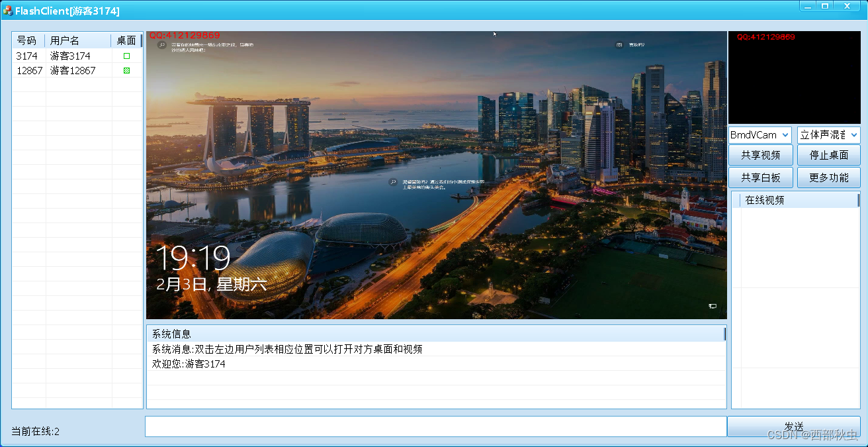Click the shared desktop video view
The width and height of the screenshot is (868, 447).
436,175
